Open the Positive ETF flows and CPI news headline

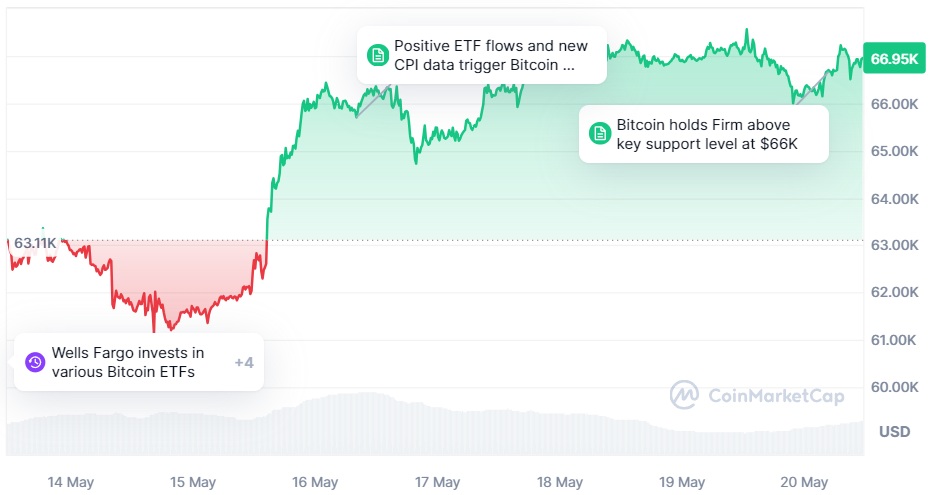[x=490, y=56]
